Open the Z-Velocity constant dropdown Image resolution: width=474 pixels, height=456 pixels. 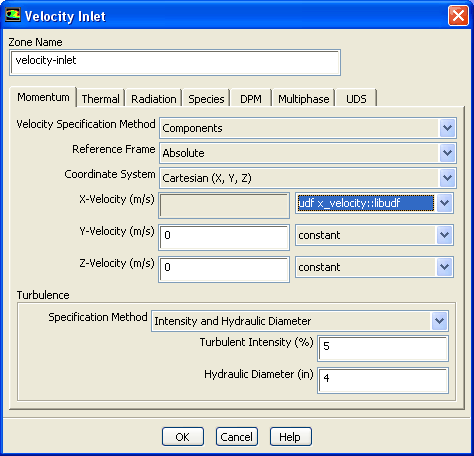(444, 267)
